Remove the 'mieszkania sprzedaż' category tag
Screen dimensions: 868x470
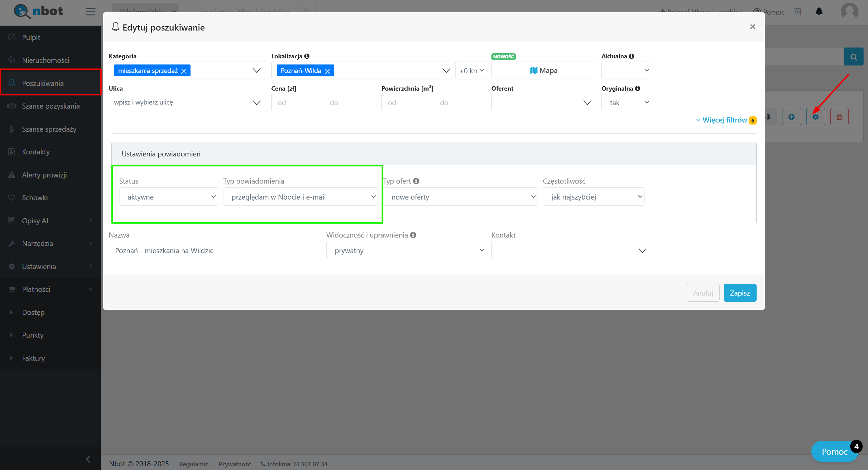(184, 71)
